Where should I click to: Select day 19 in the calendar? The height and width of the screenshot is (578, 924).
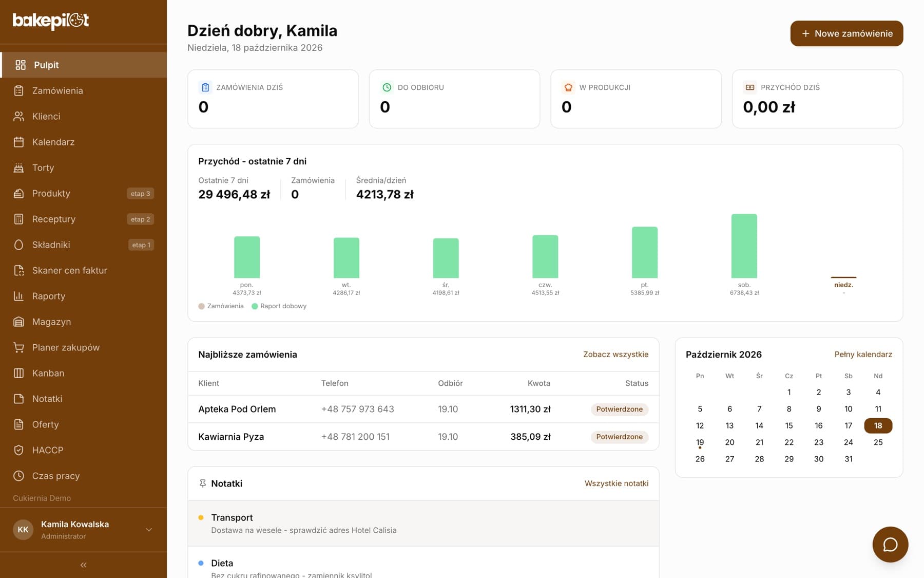pyautogui.click(x=700, y=442)
